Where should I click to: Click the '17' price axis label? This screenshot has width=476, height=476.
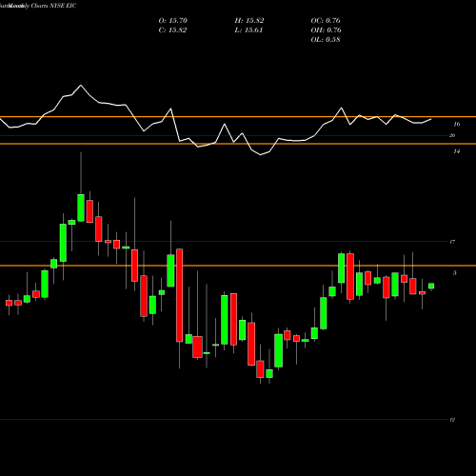click(452, 242)
